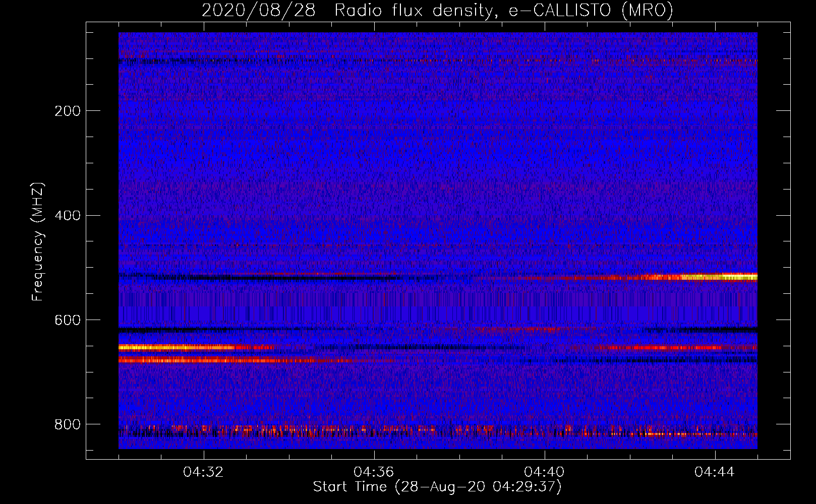Click the 04:36 time tick label

point(374,472)
